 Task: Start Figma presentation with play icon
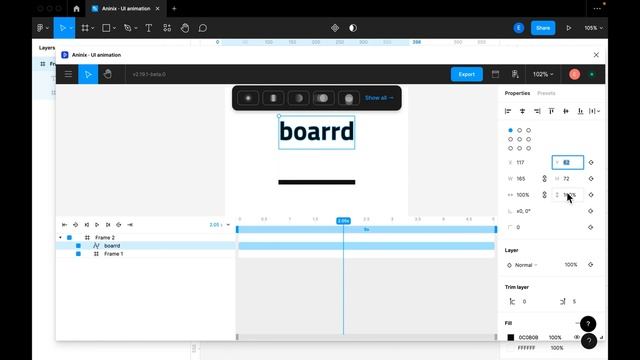[x=569, y=28]
